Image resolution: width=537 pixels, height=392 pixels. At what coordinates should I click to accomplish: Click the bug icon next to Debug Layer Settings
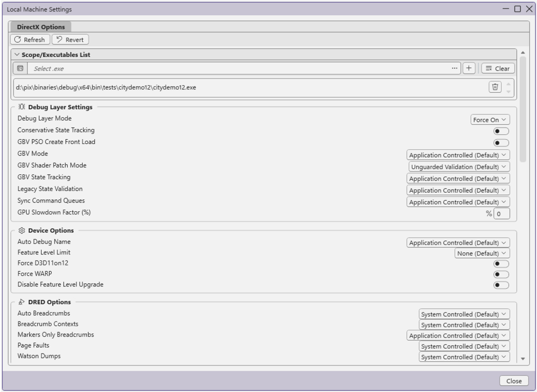click(22, 107)
